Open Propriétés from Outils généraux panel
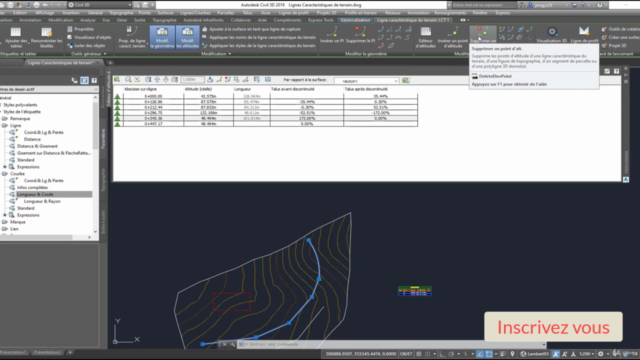The height and width of the screenshot is (360, 640). click(x=81, y=29)
